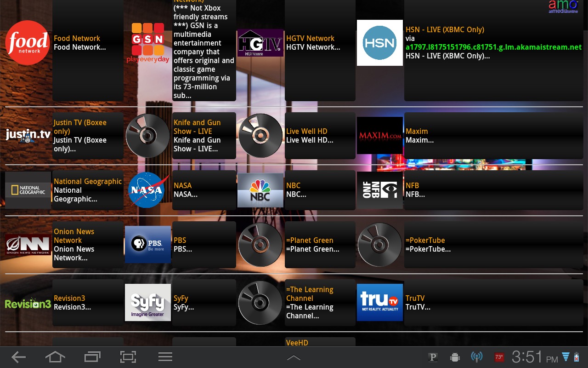Open the recent apps button
588x368 pixels.
(92, 357)
